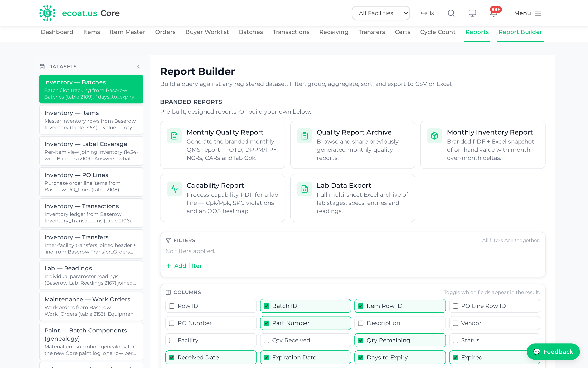Open the All Facilities dropdown
588x368 pixels.
point(381,13)
